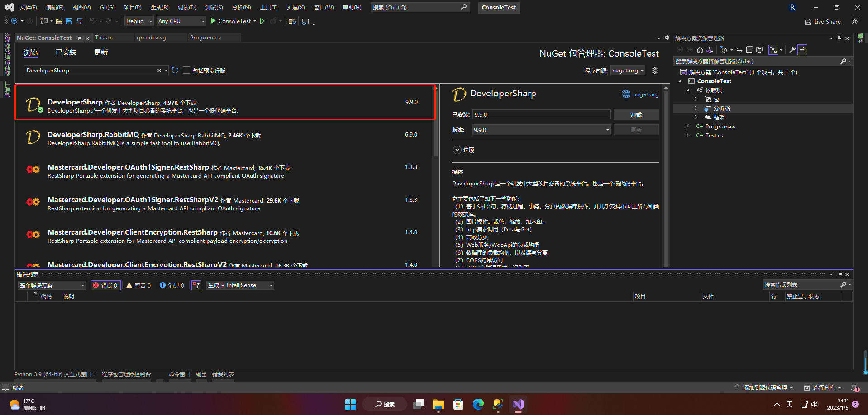Open the Git menu
Image resolution: width=868 pixels, height=415 pixels.
click(107, 8)
